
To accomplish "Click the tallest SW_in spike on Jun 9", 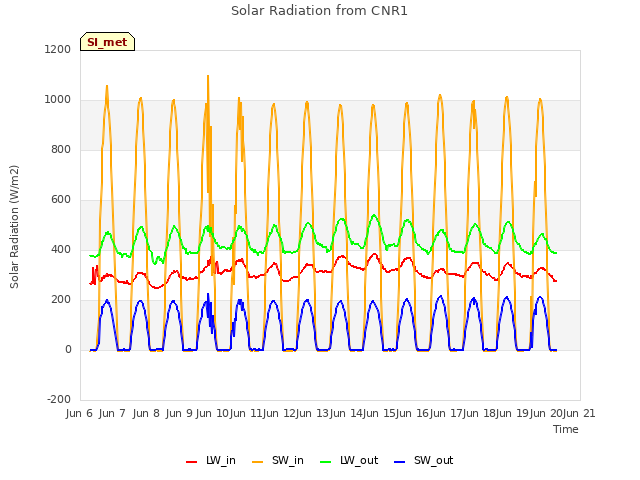I will coord(208,76).
